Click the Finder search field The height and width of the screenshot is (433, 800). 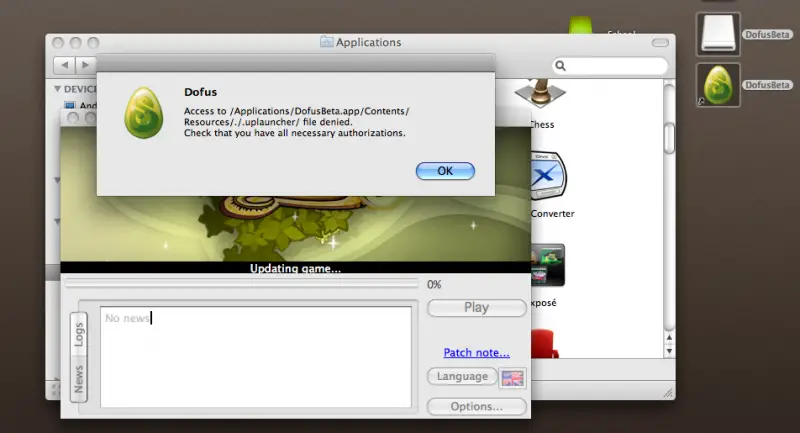point(610,66)
